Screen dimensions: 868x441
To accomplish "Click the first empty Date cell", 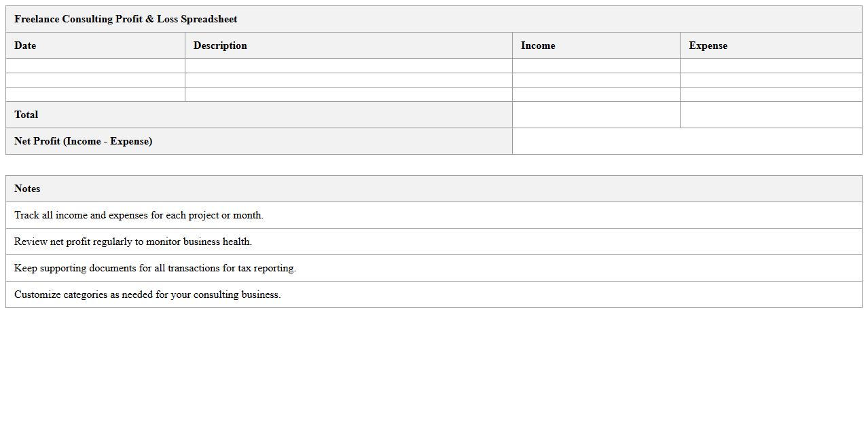I will [95, 66].
